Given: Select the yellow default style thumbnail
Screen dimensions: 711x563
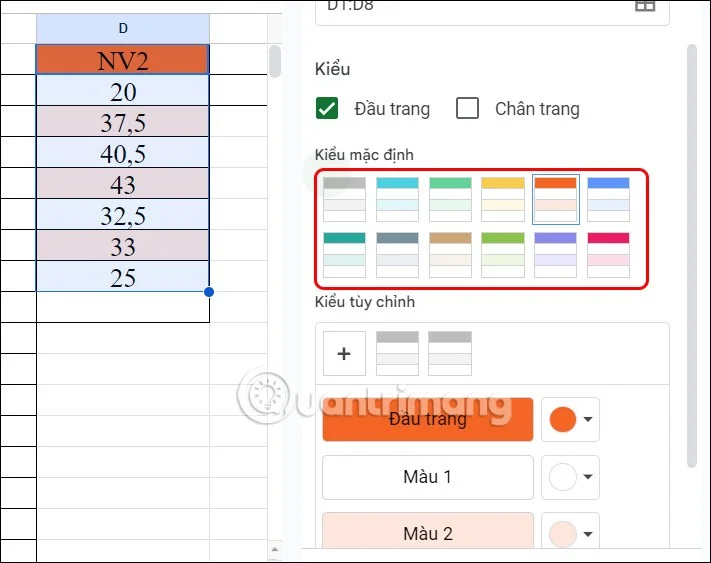Looking at the screenshot, I should click(503, 199).
